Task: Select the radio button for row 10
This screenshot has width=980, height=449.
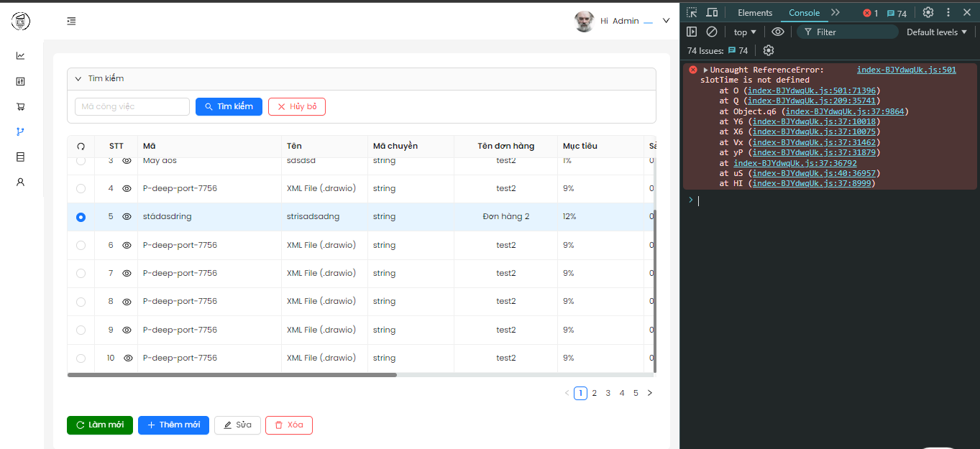Action: click(x=81, y=358)
